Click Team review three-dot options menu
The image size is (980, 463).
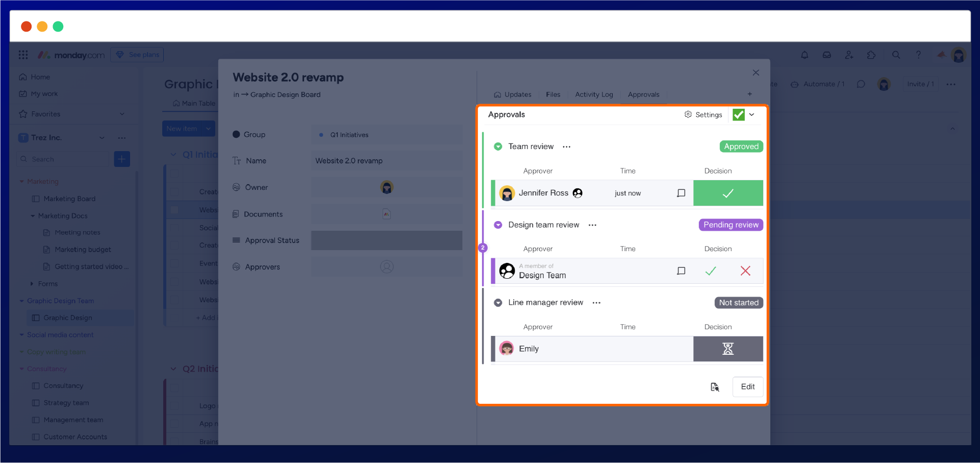pyautogui.click(x=566, y=147)
